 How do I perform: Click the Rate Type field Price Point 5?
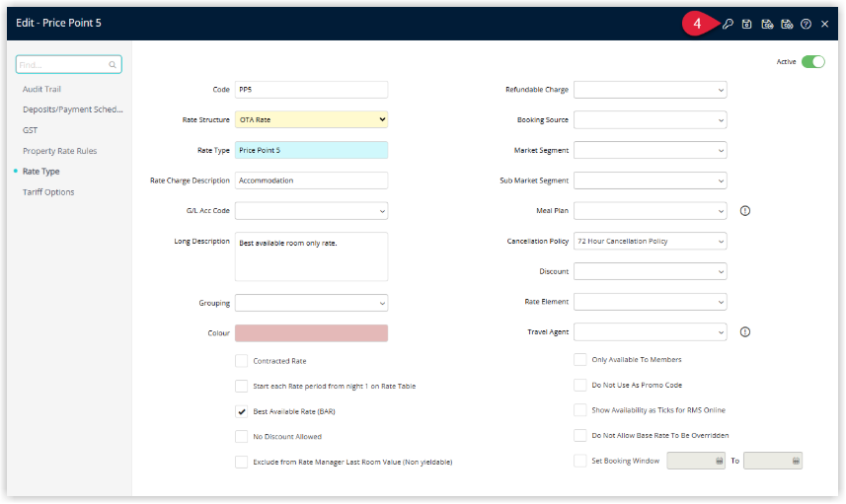click(311, 150)
